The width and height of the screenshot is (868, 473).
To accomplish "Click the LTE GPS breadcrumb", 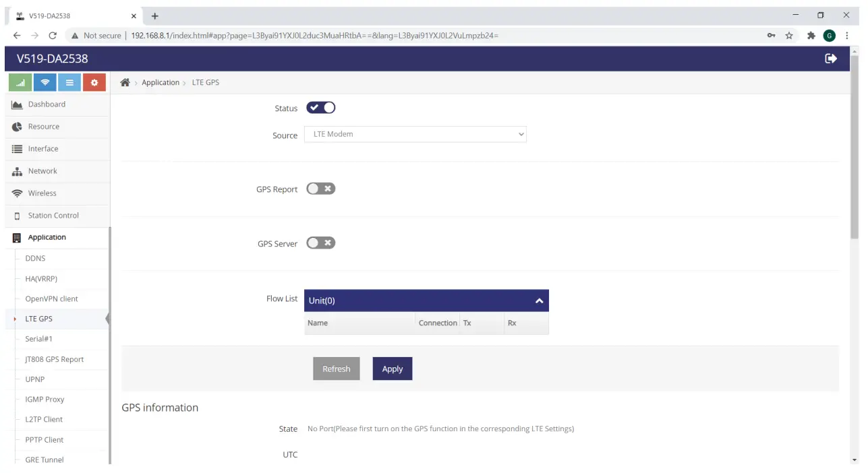I will [206, 83].
